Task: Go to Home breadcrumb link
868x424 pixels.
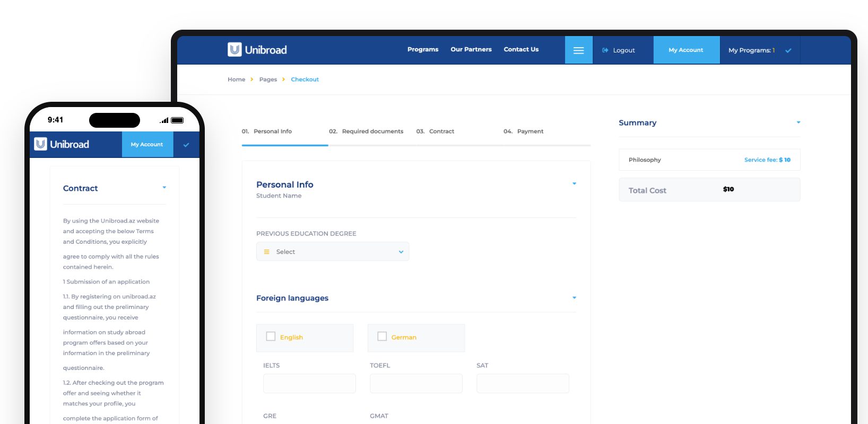Action: point(237,79)
